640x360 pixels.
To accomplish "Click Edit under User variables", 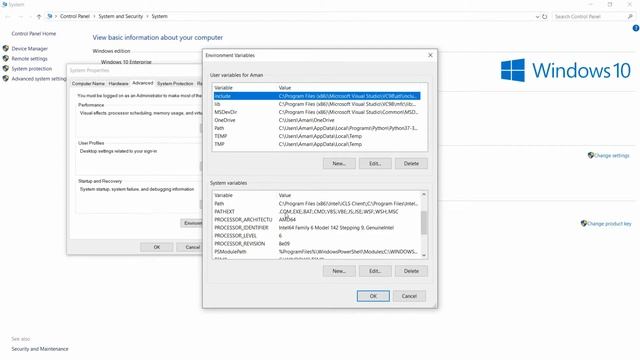I will click(x=375, y=163).
